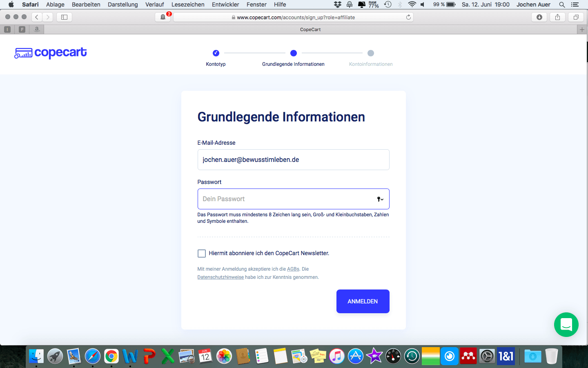
Task: Open the Jochen Auer user menu
Action: coord(533,4)
